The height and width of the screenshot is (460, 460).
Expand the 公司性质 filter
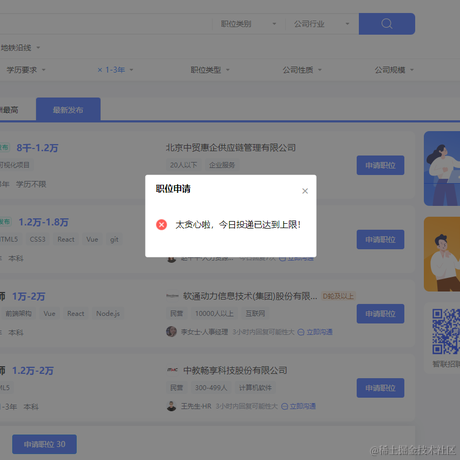(x=302, y=70)
